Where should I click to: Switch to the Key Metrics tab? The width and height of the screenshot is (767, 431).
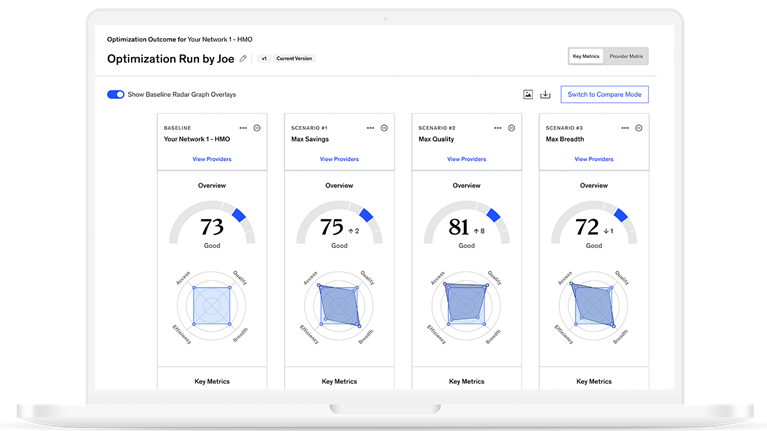(586, 56)
